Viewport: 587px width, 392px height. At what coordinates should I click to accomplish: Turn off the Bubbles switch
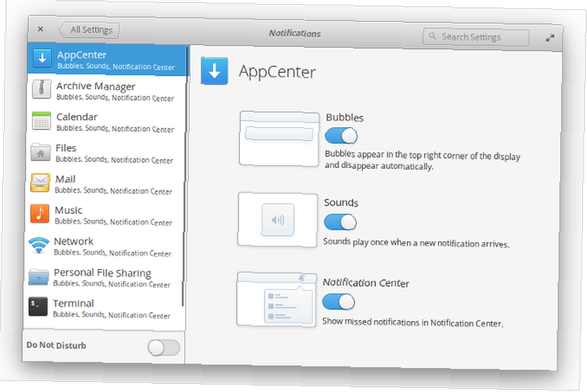340,136
